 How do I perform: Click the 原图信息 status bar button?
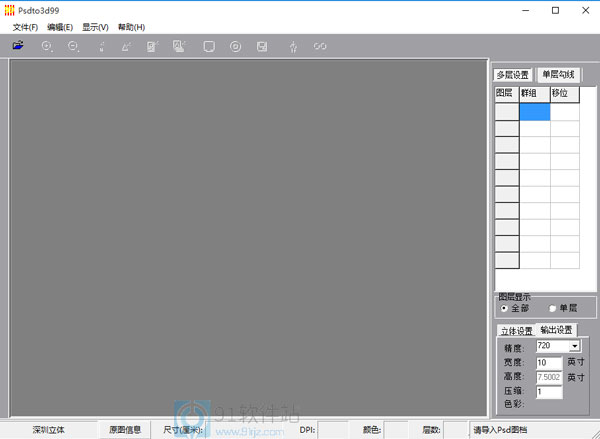[125, 430]
